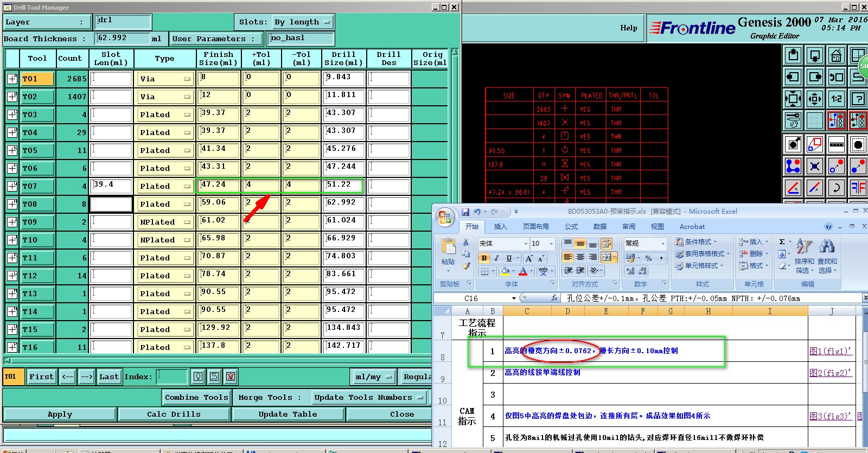Click the zoom out arrows icon
Viewport: 868px width, 453px height.
(x=793, y=99)
